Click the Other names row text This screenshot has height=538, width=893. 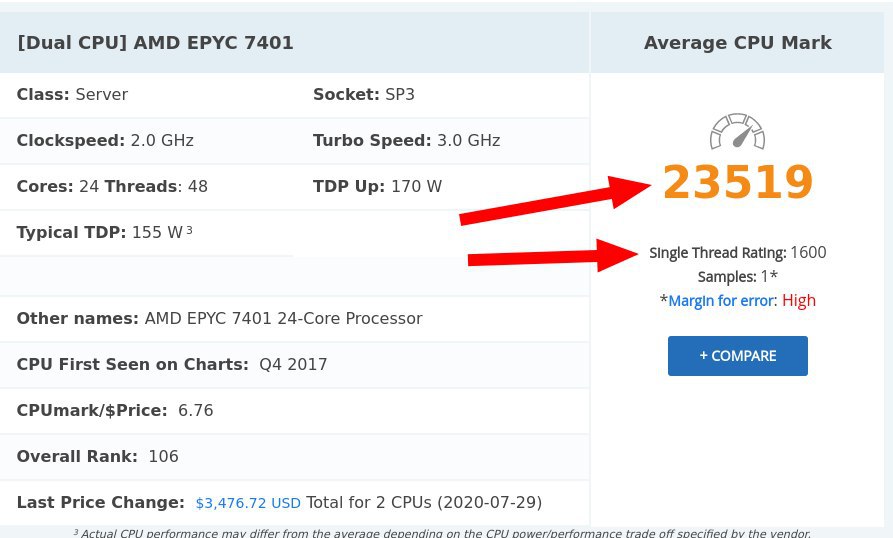click(x=219, y=318)
